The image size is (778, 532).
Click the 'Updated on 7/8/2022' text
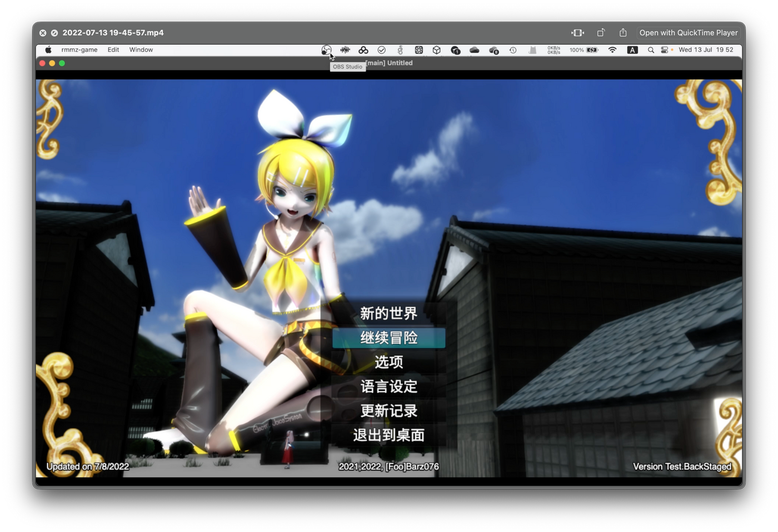tap(88, 467)
